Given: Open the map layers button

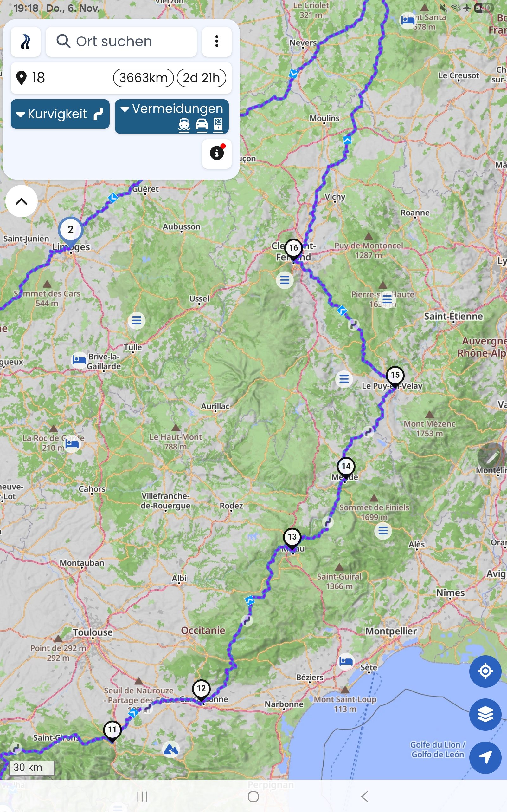Looking at the screenshot, I should (485, 714).
